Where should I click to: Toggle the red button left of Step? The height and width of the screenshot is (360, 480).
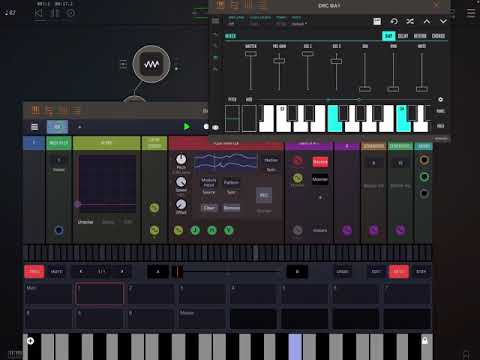pyautogui.click(x=399, y=272)
